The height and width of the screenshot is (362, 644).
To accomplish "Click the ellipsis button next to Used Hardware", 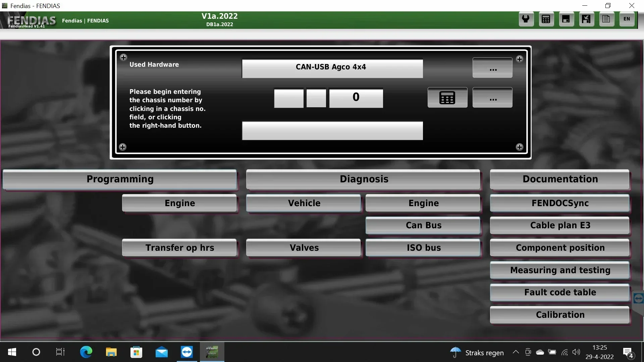I will pyautogui.click(x=492, y=68).
